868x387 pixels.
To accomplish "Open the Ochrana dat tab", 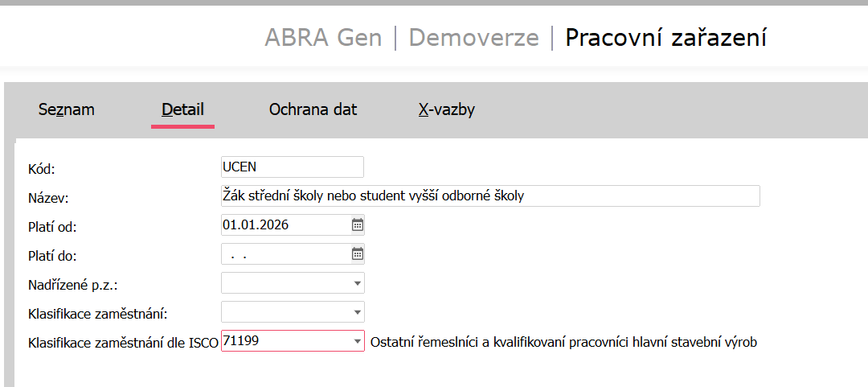I will (x=313, y=109).
